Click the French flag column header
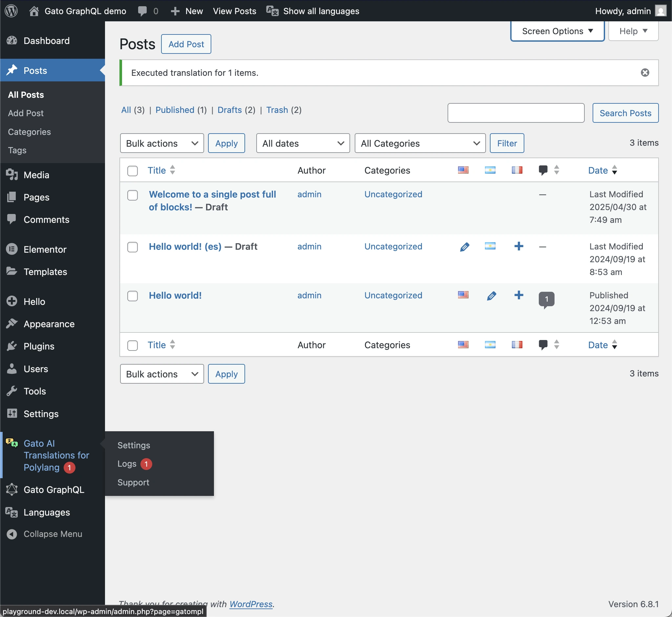 517,170
